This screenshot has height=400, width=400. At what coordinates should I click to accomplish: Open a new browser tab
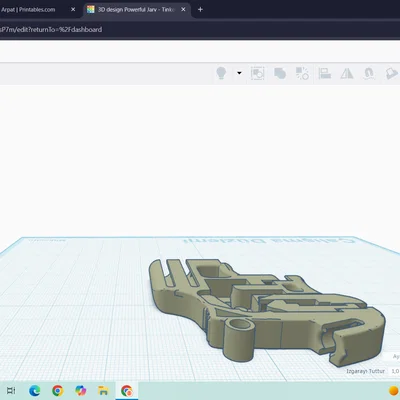(x=200, y=10)
